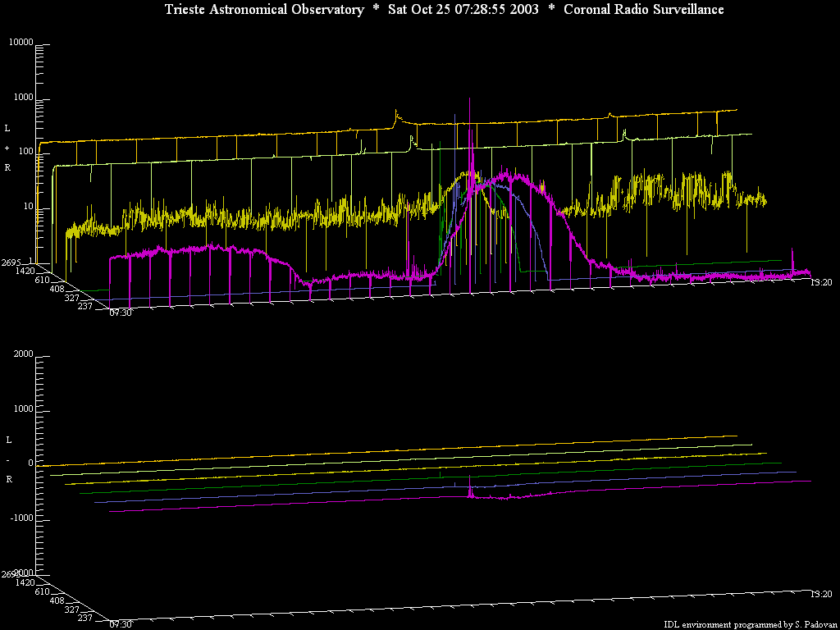840x630 pixels.
Task: Click the "610" frequency label in L+R plot
Action: click(x=43, y=280)
